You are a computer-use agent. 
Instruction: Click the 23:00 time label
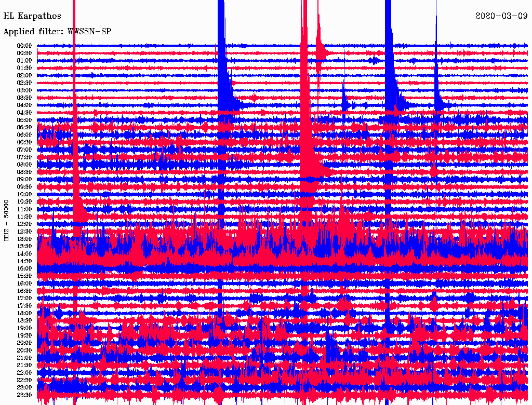[x=24, y=387]
